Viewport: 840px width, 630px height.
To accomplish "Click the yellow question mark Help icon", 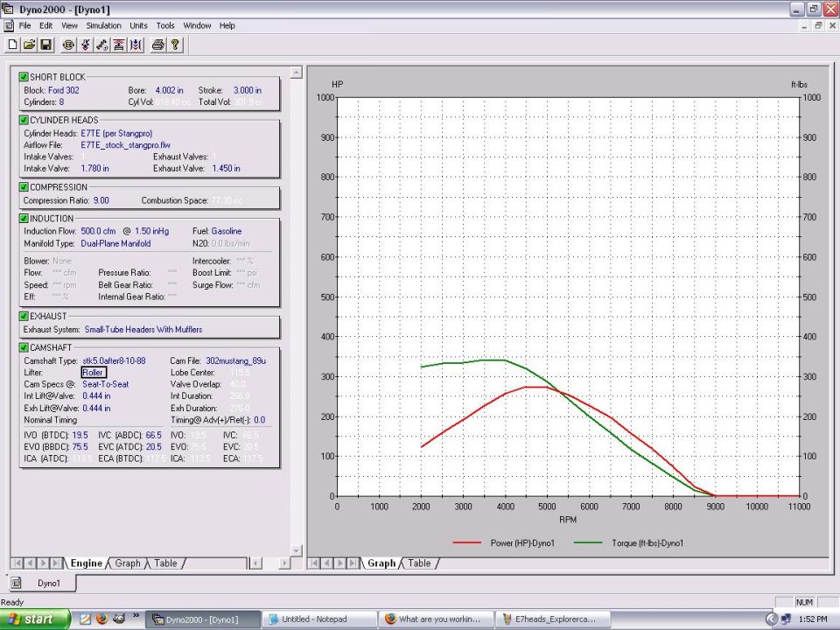I will point(175,45).
